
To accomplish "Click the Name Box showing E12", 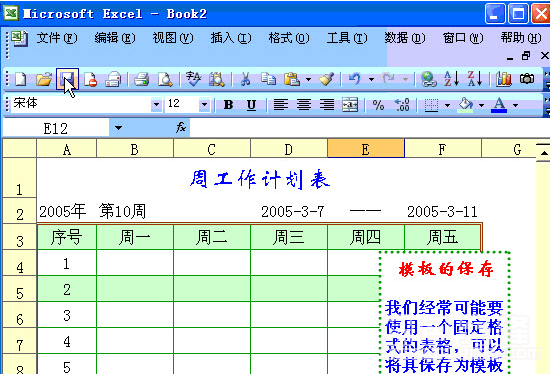I will click(x=56, y=128).
